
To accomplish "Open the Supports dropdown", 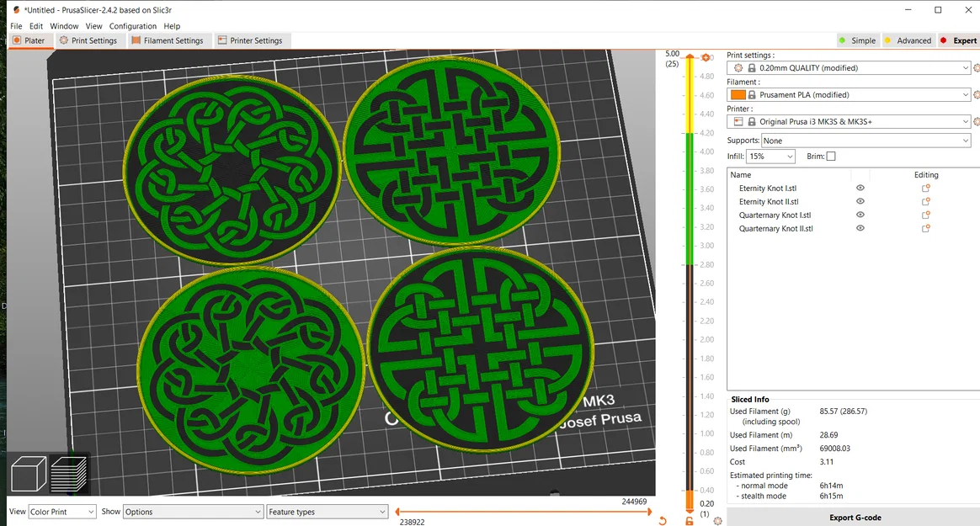I will coord(866,141).
